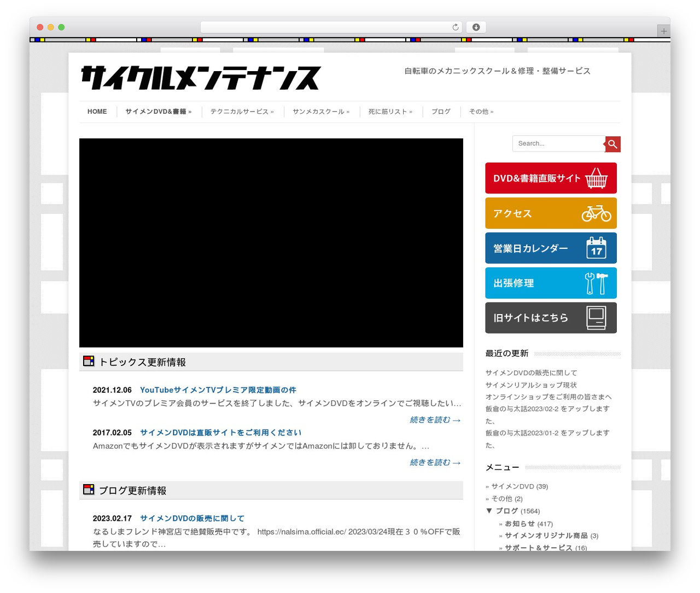Screen dimensions: 700x593
Task: Open サイメンDVDは直販サイトをご利用ください article
Action: tap(221, 433)
